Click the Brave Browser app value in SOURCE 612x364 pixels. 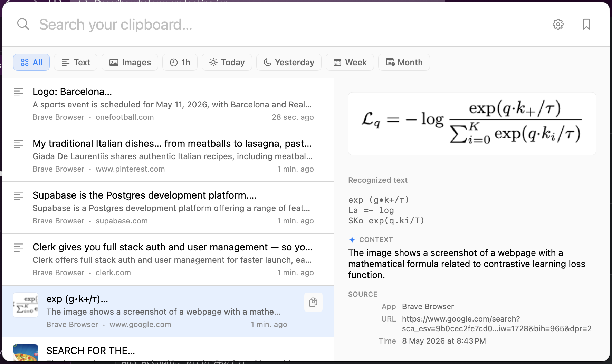click(428, 306)
